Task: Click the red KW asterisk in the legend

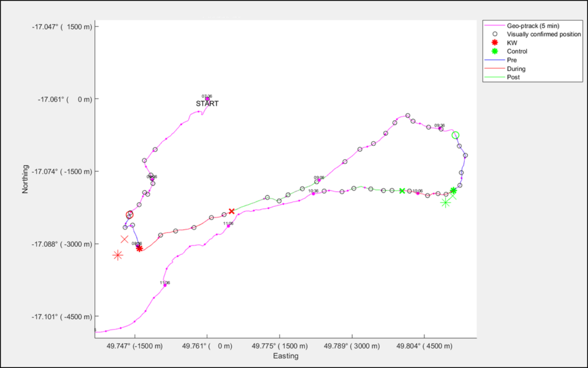Action: point(494,42)
